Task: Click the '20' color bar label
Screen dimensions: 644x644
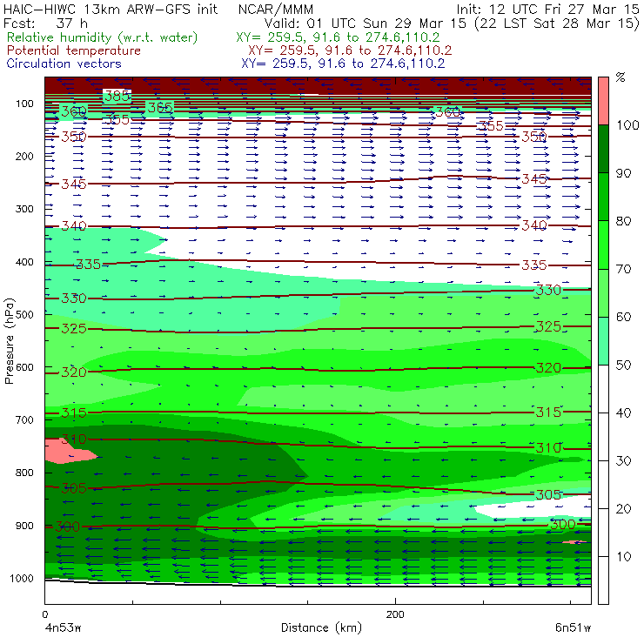Action: (623, 509)
